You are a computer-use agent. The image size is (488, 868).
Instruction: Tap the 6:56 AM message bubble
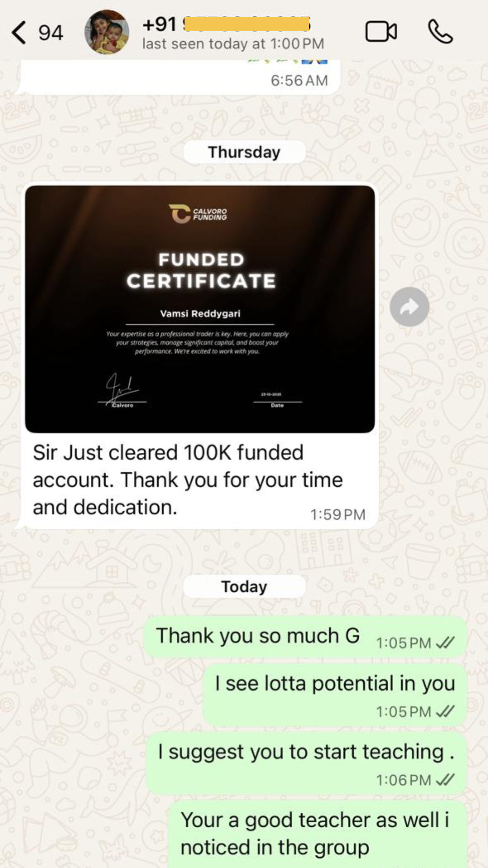pos(178,77)
